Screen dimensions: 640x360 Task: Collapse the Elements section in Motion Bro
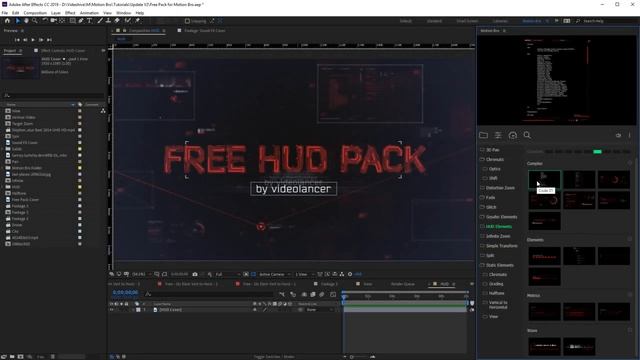click(x=630, y=240)
